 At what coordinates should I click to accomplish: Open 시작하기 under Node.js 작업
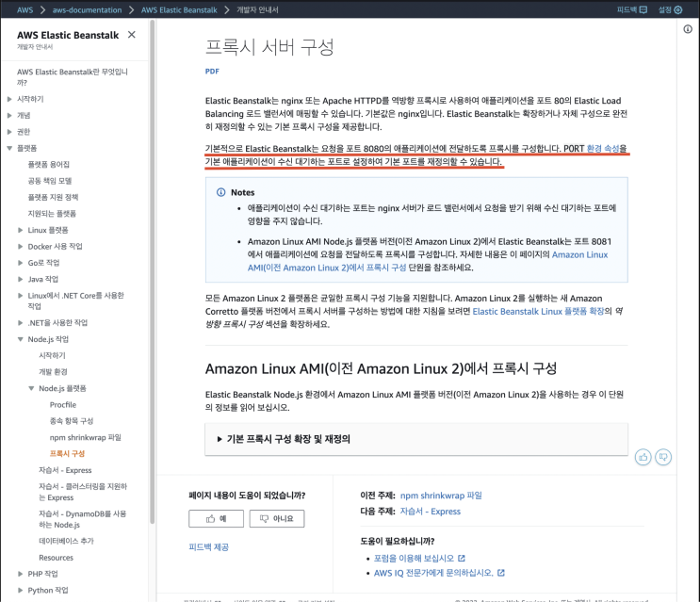point(52,356)
